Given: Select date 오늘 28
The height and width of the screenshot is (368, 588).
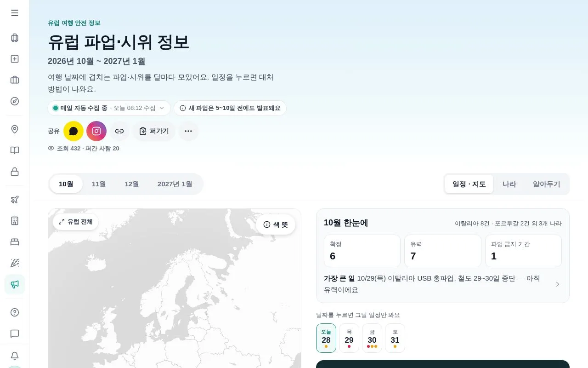Looking at the screenshot, I should pos(326,338).
